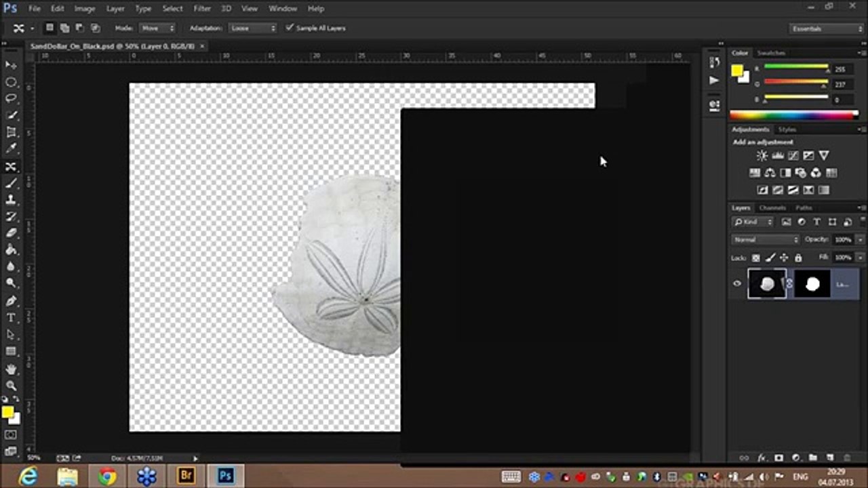Switch to the Swatches panel tab
The width and height of the screenshot is (868, 488).
click(x=771, y=53)
